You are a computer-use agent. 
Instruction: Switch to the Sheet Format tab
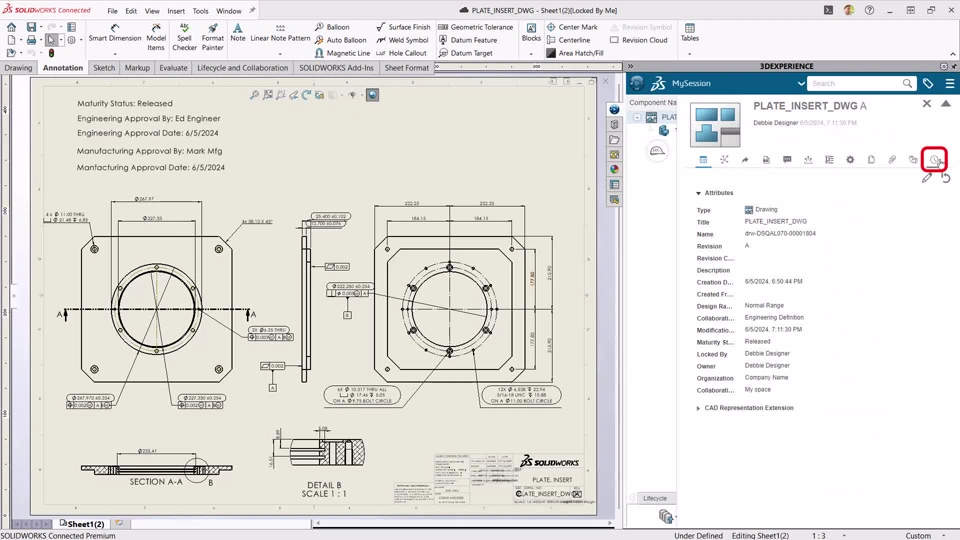coord(406,68)
